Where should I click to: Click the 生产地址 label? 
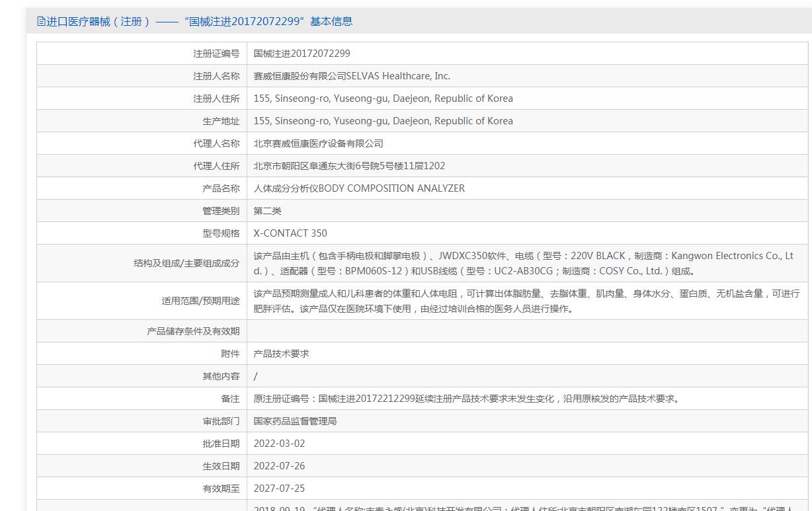click(221, 121)
